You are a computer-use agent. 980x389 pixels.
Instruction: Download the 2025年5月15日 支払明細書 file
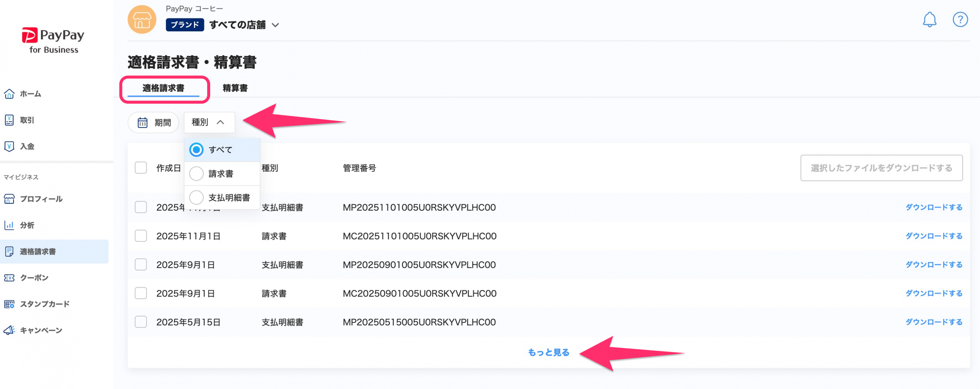pos(933,322)
